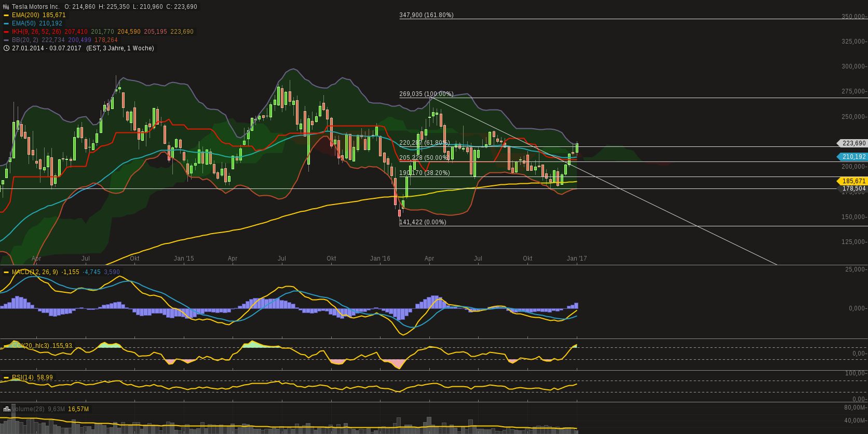Click the candlestick chart-type icon beside Tesla Motors

click(6, 7)
